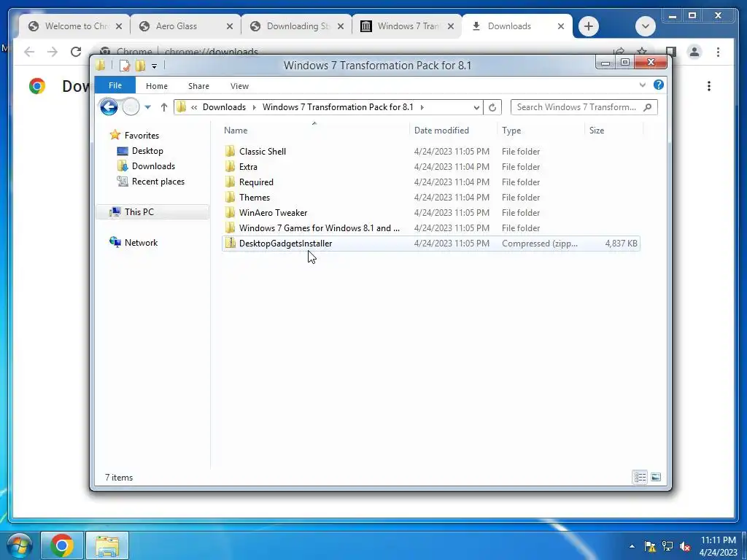
Task: Open Explorer Help question mark icon
Action: click(x=659, y=85)
